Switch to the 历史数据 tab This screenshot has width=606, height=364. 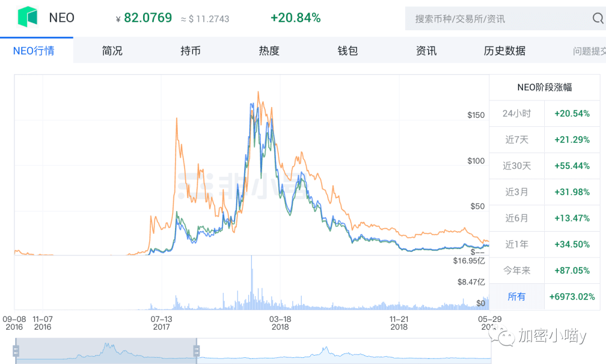pyautogui.click(x=504, y=50)
